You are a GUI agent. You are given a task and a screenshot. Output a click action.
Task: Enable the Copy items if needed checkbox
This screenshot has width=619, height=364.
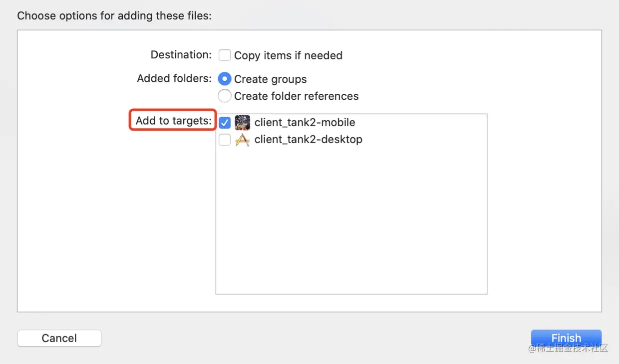tap(225, 55)
